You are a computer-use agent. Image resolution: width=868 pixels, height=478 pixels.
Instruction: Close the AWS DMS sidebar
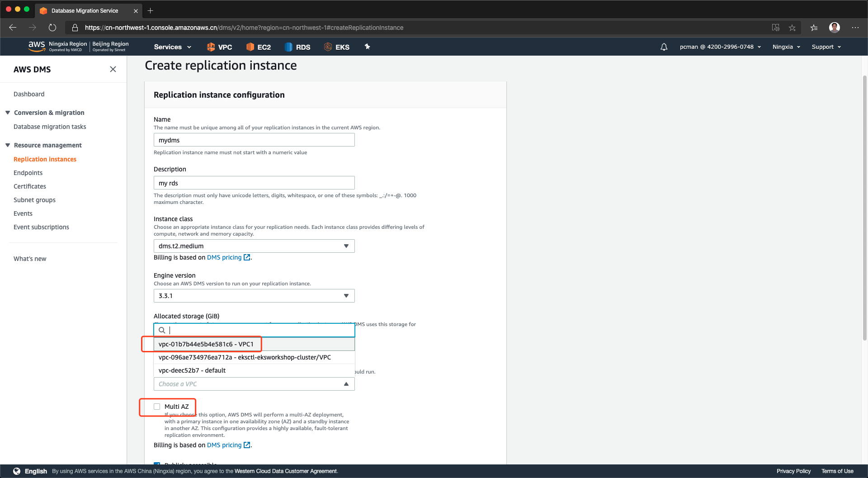(x=113, y=69)
